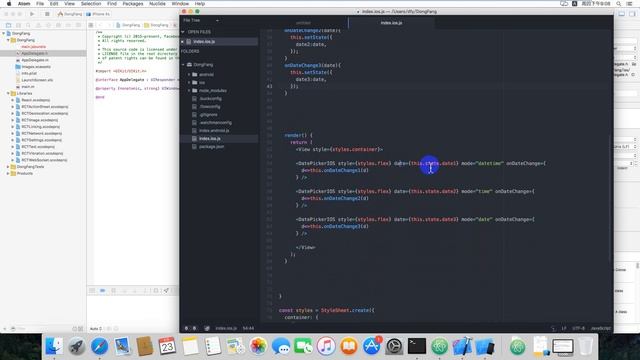This screenshot has width=640, height=360.
Task: Select index.ios.js under OPEN FILES
Action: tap(204, 42)
